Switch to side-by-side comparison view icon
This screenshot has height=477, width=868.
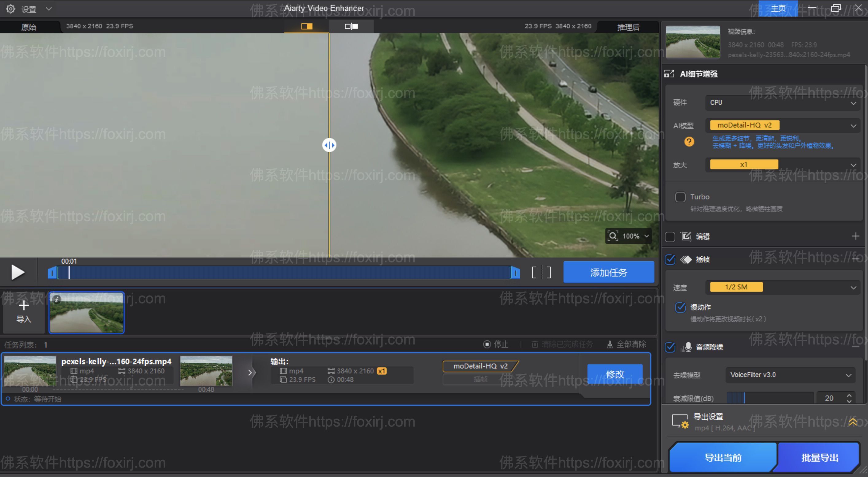351,26
